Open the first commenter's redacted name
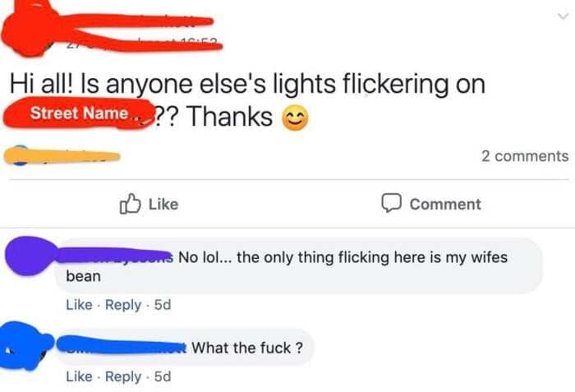Screen dimensions: 575x392 point(115,257)
